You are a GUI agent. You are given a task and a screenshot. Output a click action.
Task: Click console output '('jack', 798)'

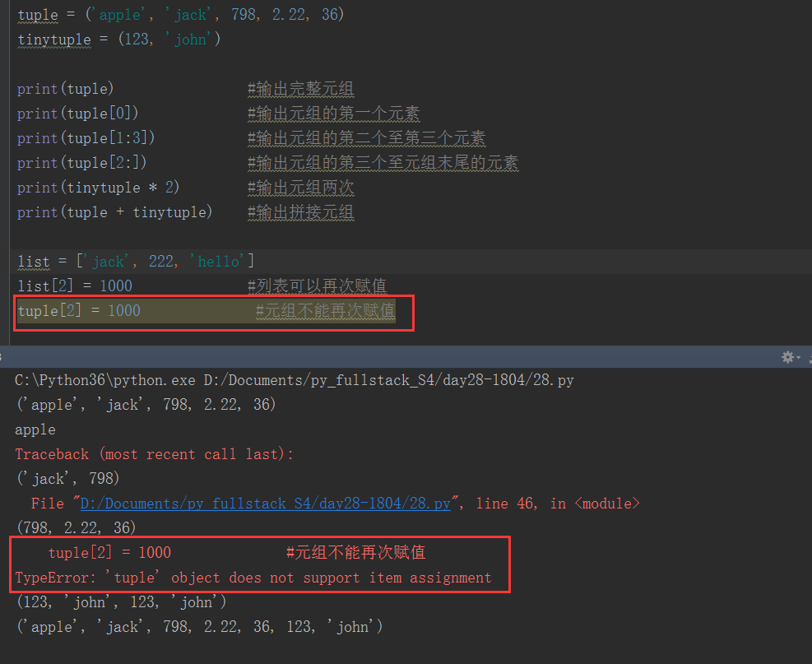[68, 479]
